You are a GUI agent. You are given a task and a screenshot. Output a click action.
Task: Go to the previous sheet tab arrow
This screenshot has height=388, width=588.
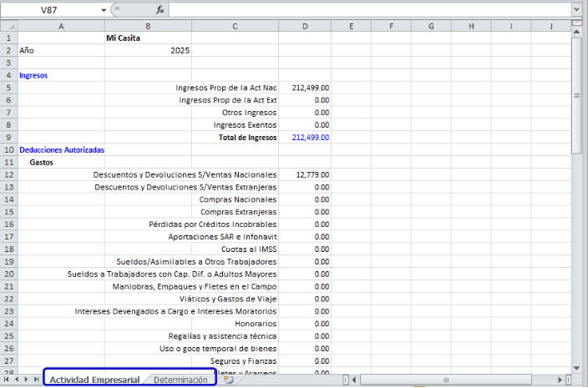(17, 380)
